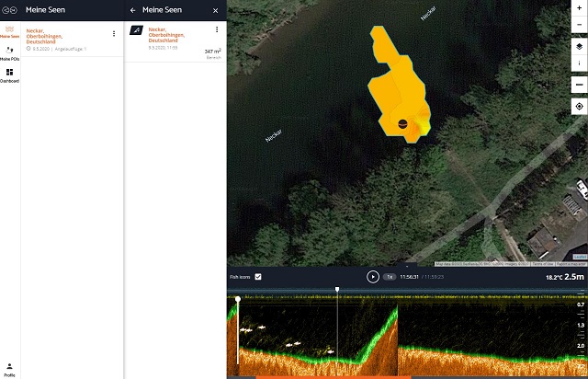588x379 pixels.
Task: Open the Leaflet attribution link on the map
Action: [580, 257]
